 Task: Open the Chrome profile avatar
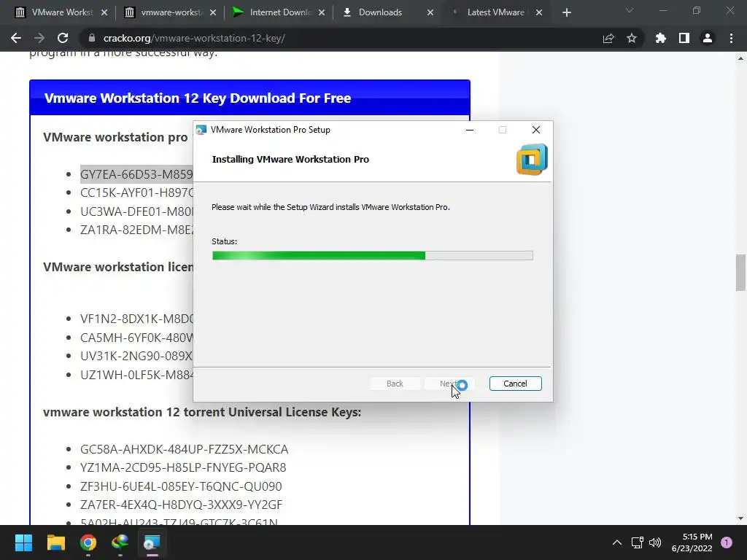(708, 38)
